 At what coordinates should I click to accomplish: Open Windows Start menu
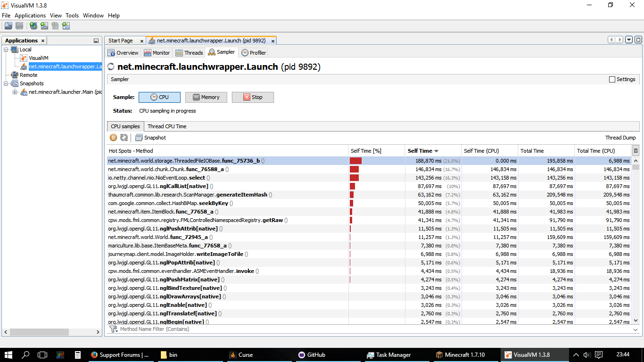click(8, 355)
